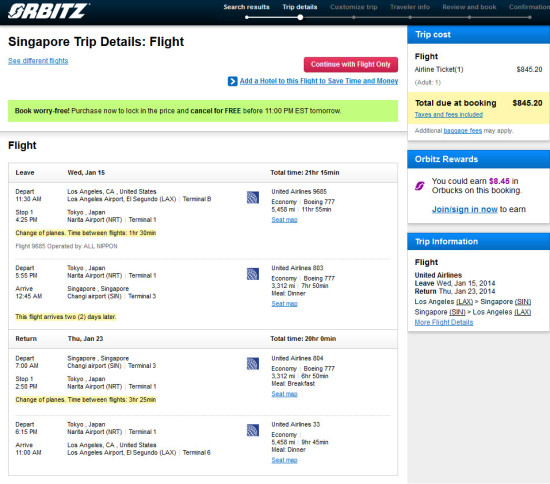Click United Airlines logo for flight 9685

click(x=253, y=197)
